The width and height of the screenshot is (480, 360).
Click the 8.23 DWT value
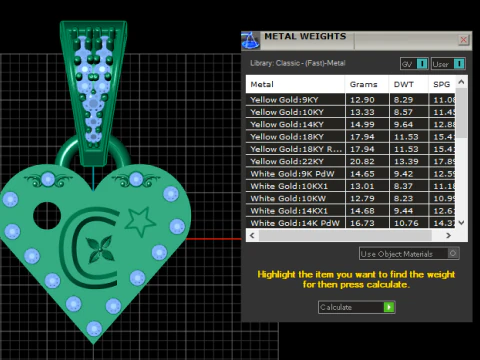pyautogui.click(x=403, y=198)
